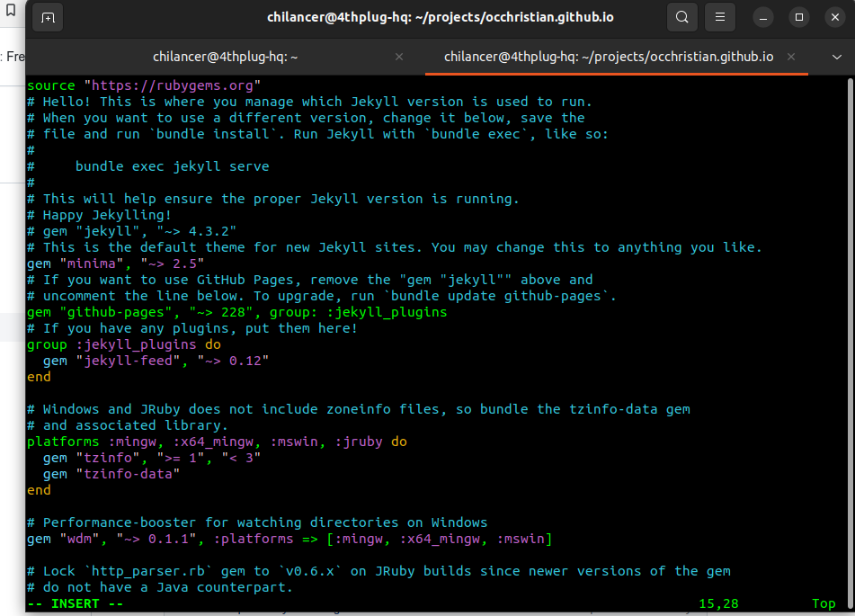Image resolution: width=855 pixels, height=616 pixels.
Task: Click the '# This is the default theme' comment
Action: coord(395,247)
